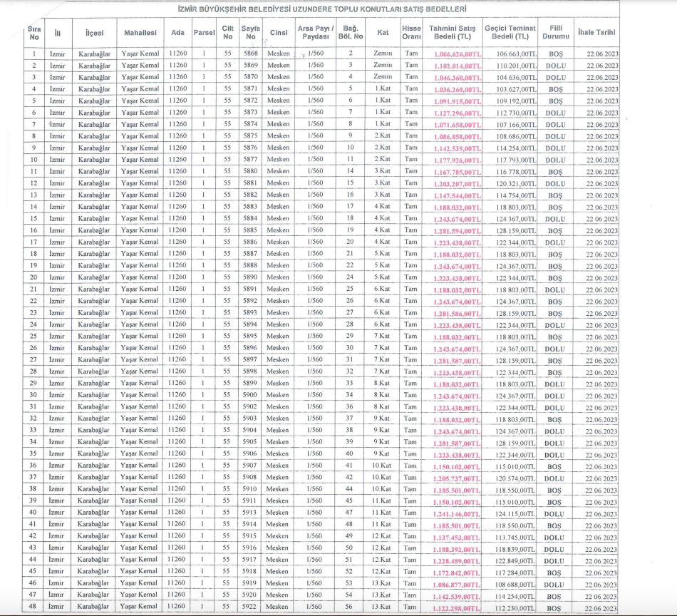The height and width of the screenshot is (616, 677).
Task: Select the price cell '1.147.544,00TL'
Action: [458, 195]
